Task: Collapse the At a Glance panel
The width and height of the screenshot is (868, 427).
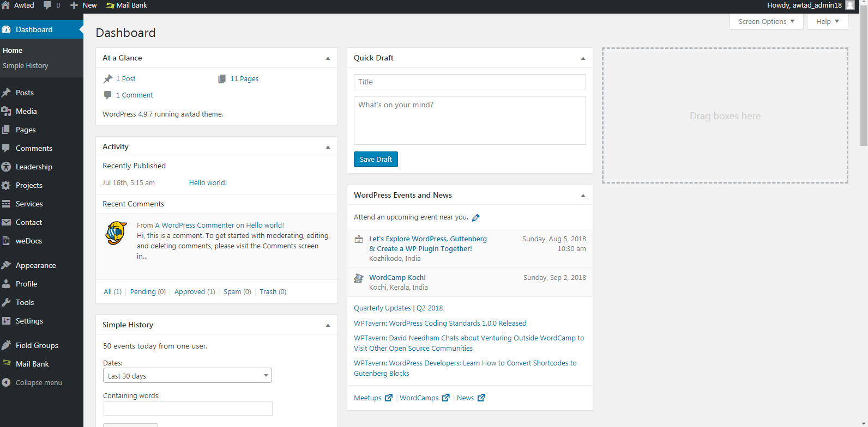Action: 328,58
